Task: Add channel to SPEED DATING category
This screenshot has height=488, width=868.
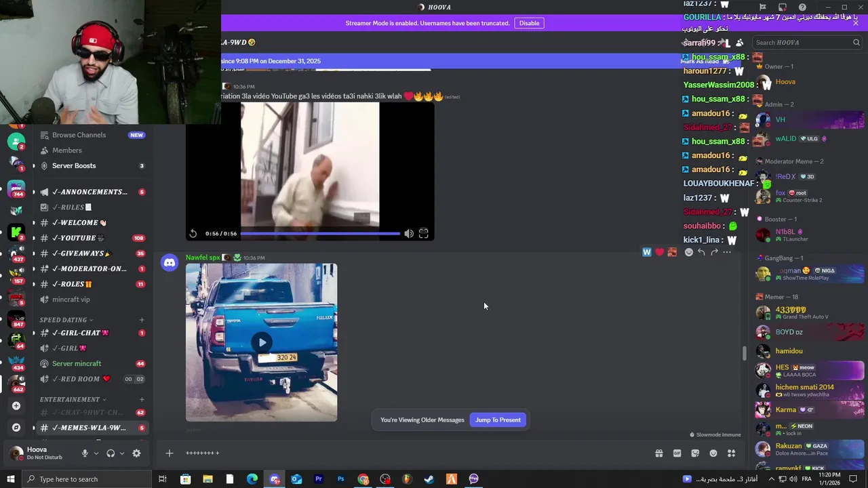Action: click(x=142, y=320)
